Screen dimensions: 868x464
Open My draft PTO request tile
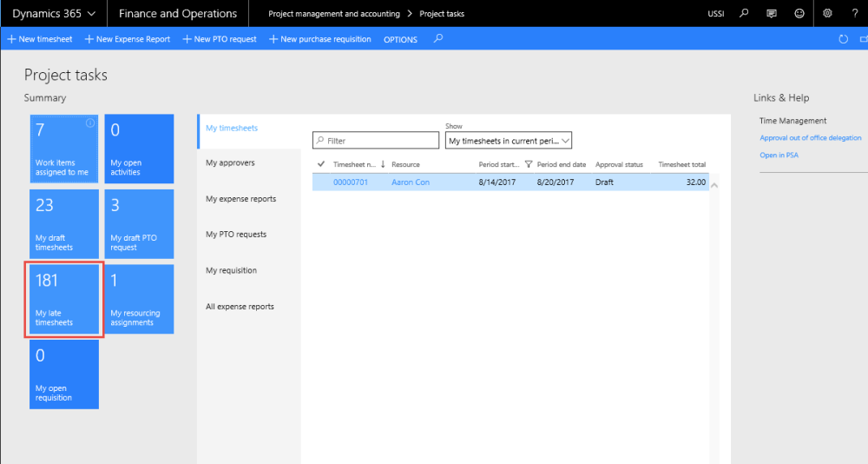(139, 224)
